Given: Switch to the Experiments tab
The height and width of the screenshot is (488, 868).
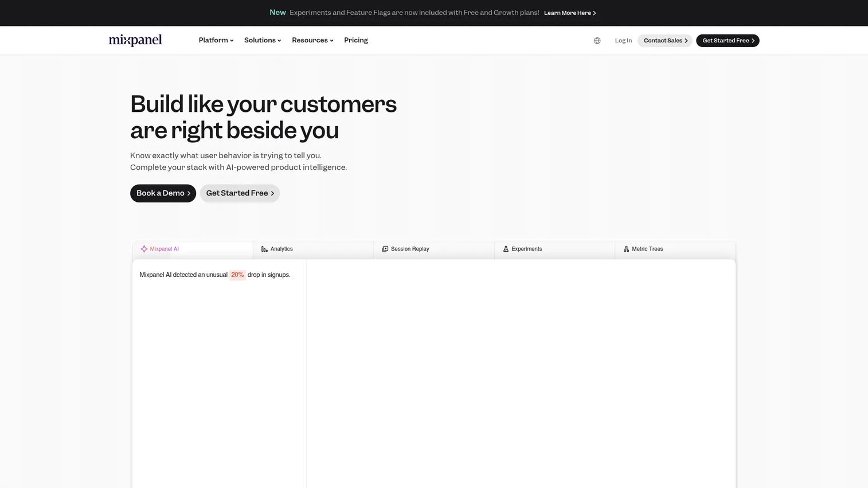Looking at the screenshot, I should (554, 249).
